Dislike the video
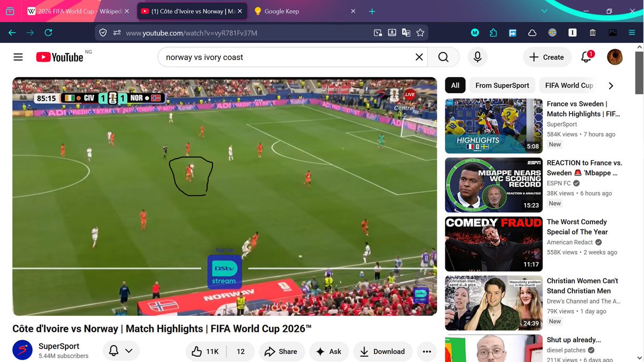Image resolution: width=644 pixels, height=362 pixels. [x=240, y=351]
